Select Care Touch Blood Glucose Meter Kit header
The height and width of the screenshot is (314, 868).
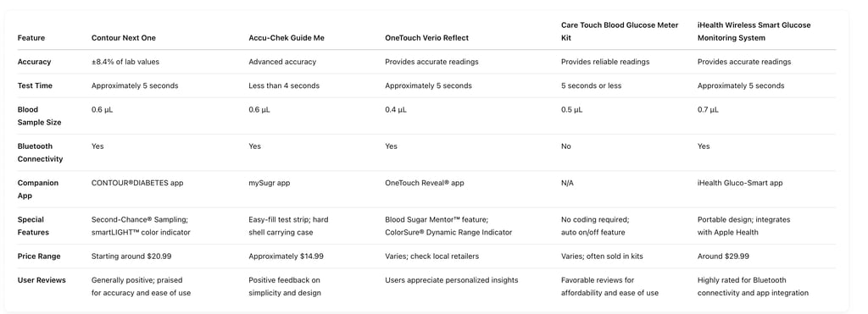pyautogui.click(x=620, y=31)
